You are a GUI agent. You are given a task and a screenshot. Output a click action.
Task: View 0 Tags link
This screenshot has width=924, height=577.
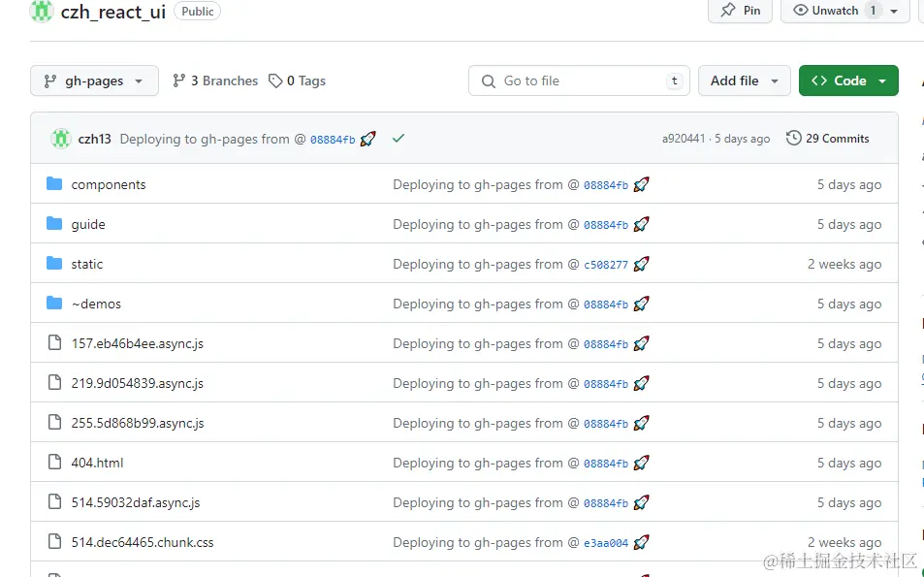click(x=297, y=80)
